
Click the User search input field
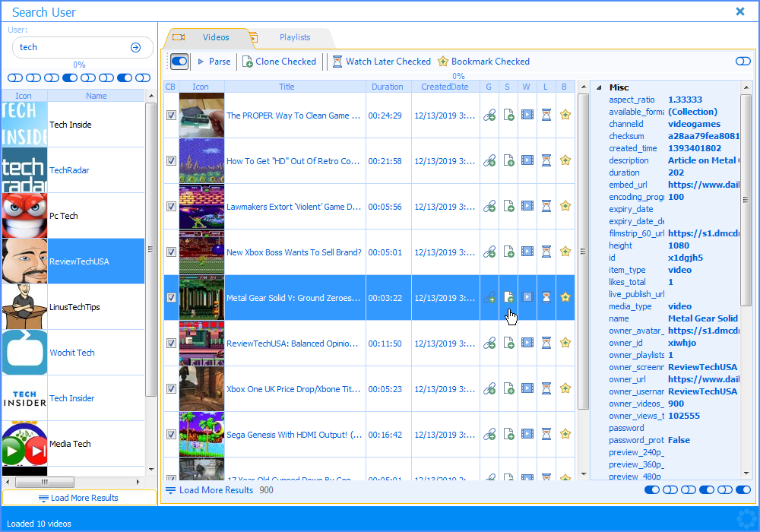[x=73, y=47]
